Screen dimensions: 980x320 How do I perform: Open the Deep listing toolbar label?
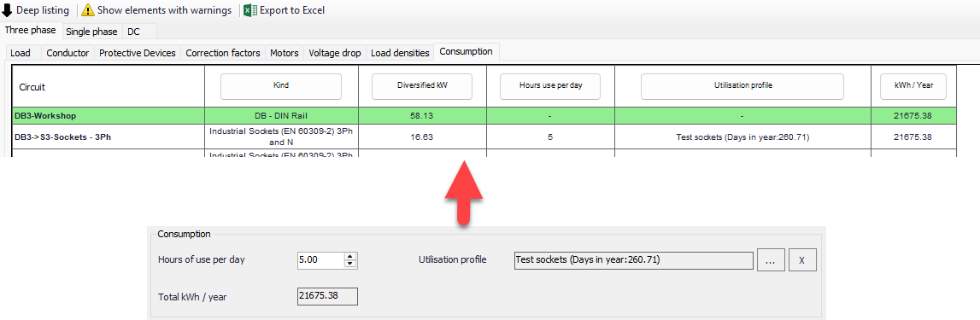coord(43,10)
